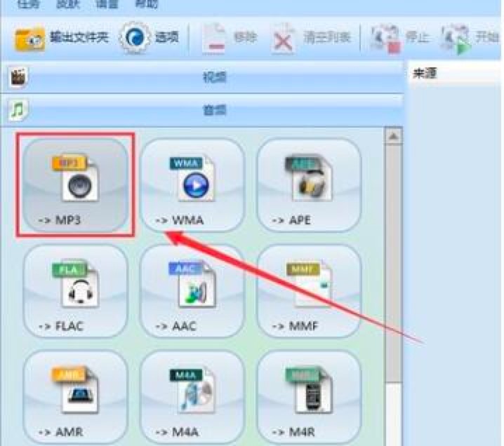Click the 清空列表 toolbar label
The width and height of the screenshot is (504, 446).
327,38
